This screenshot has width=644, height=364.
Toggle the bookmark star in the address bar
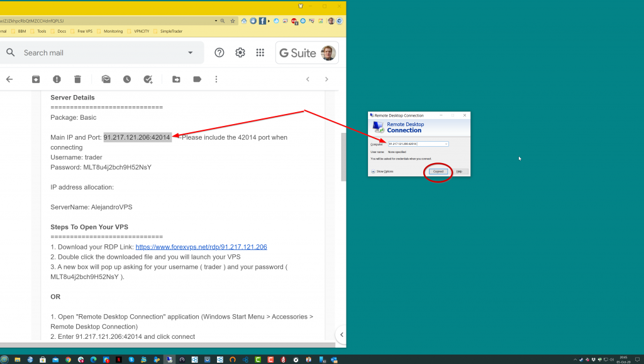click(231, 20)
